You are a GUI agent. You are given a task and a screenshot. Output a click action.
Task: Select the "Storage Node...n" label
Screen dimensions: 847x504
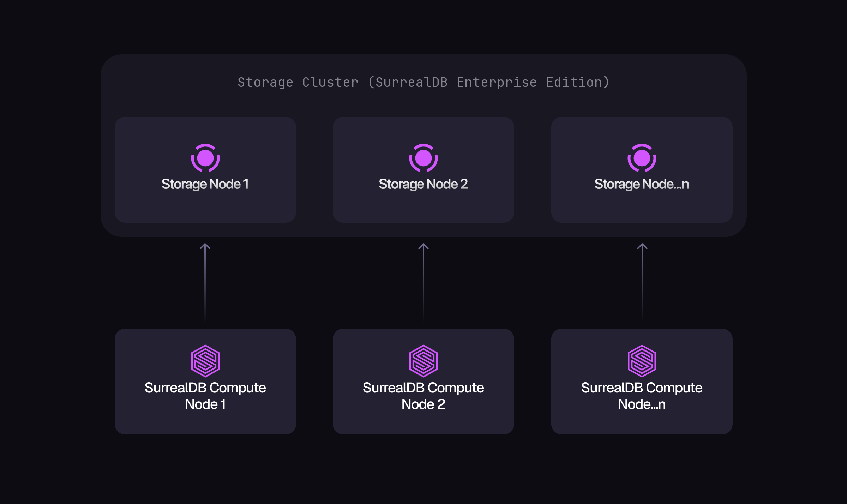(642, 184)
